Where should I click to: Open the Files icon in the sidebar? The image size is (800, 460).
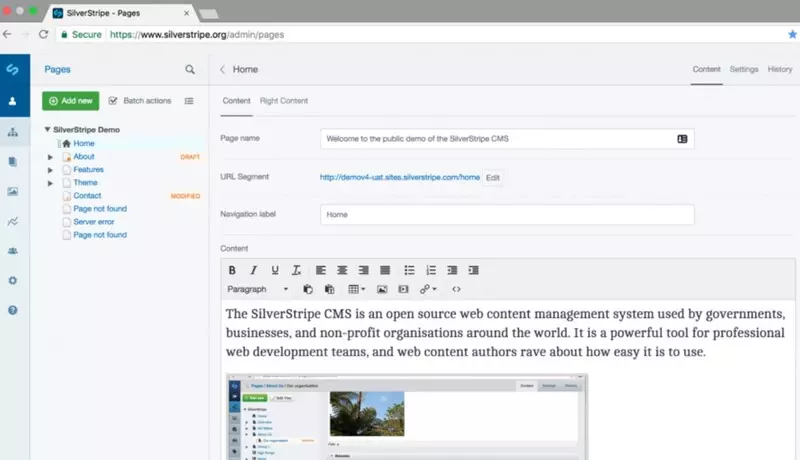(x=13, y=162)
